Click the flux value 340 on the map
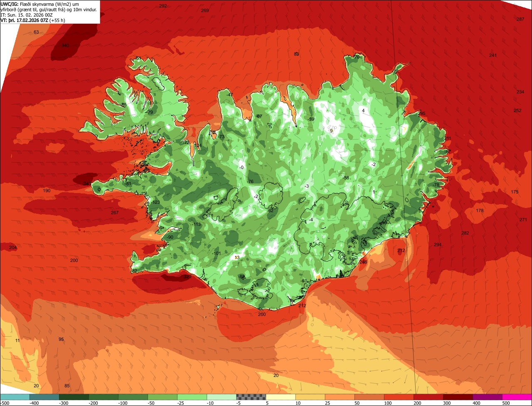The width and height of the screenshot is (532, 406). coord(65,46)
